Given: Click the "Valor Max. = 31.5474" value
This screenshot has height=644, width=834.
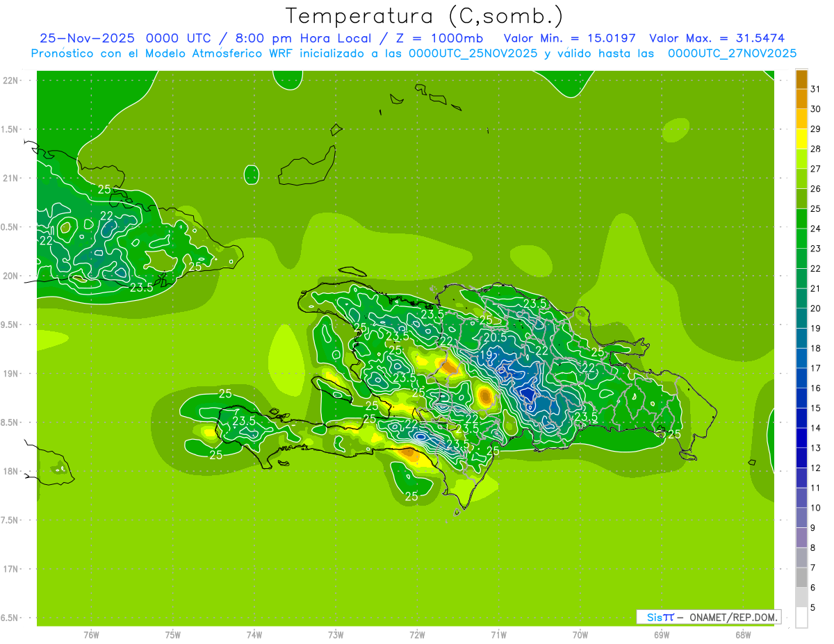Looking at the screenshot, I should [x=717, y=38].
